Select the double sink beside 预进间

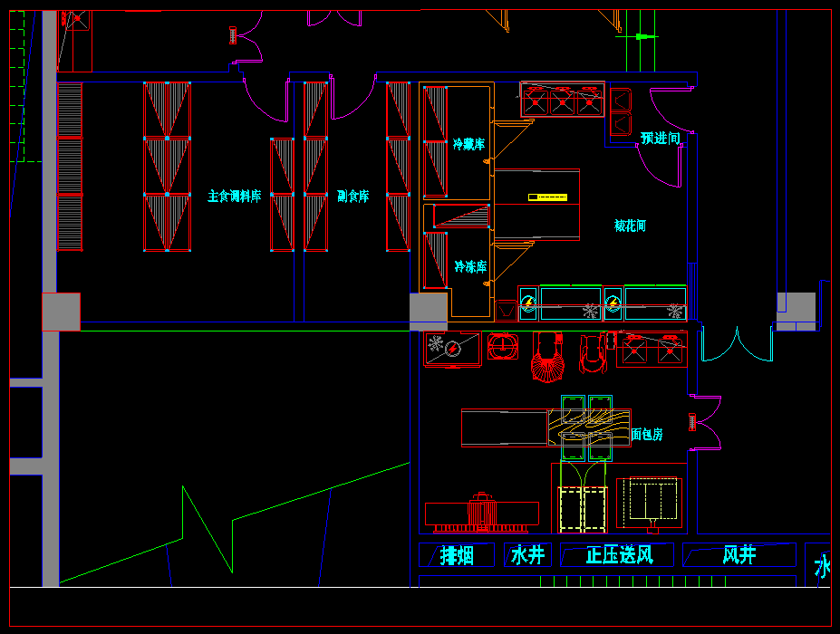pos(621,112)
